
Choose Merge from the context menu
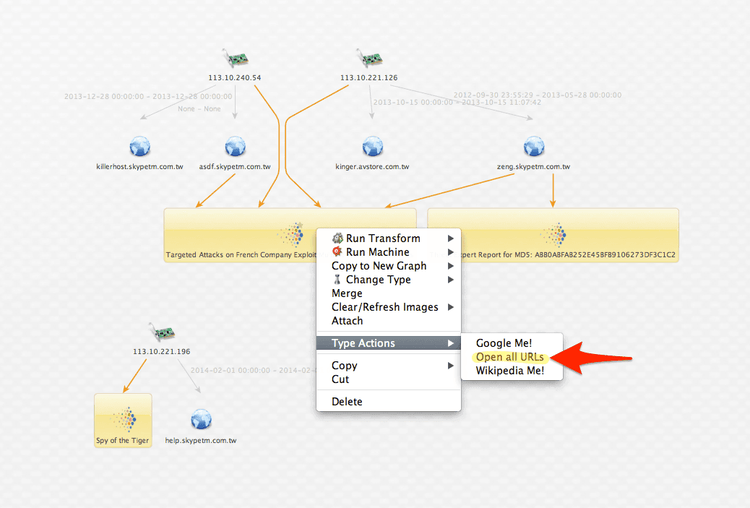pos(347,294)
